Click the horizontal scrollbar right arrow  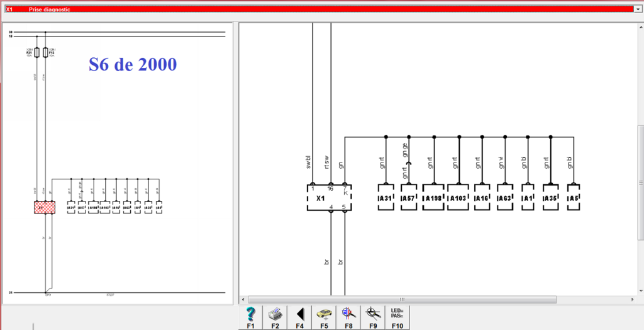pos(633,300)
